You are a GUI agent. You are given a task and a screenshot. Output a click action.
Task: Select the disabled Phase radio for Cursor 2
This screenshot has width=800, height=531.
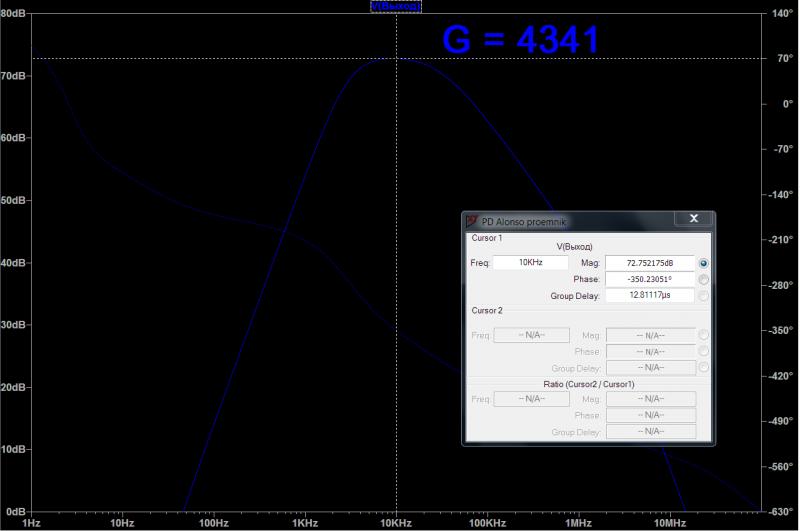pos(704,351)
